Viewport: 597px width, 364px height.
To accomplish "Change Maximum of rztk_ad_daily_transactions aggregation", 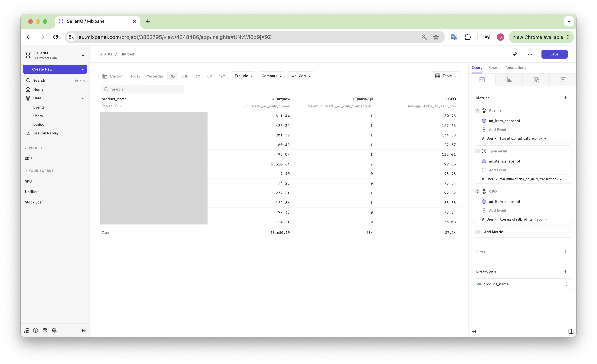I will pyautogui.click(x=531, y=179).
